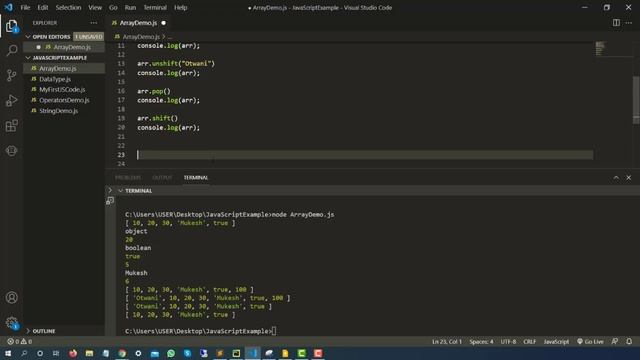This screenshot has width=640, height=360.
Task: Click the terminal side icon below chevron
Action: [110, 201]
